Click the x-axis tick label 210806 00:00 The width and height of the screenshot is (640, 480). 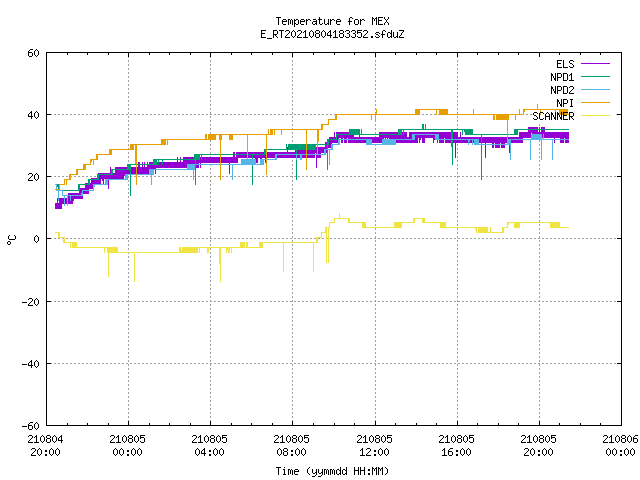coord(620,446)
